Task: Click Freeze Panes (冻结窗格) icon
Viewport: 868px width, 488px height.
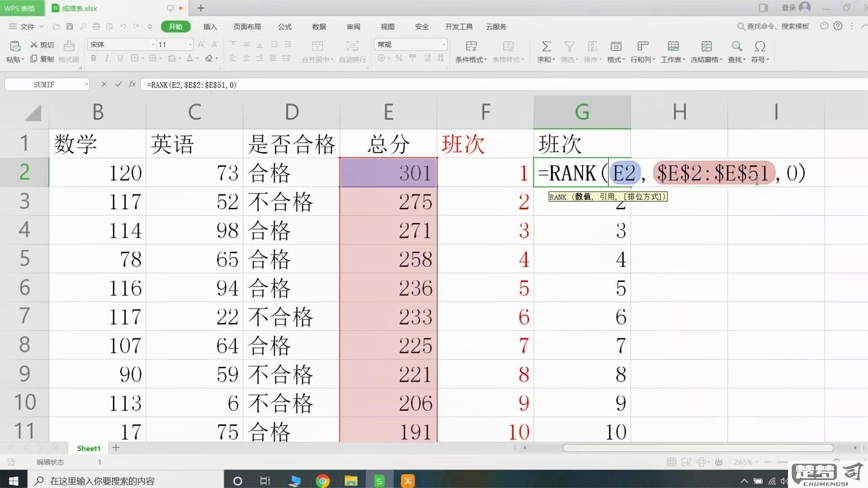Action: (x=707, y=46)
